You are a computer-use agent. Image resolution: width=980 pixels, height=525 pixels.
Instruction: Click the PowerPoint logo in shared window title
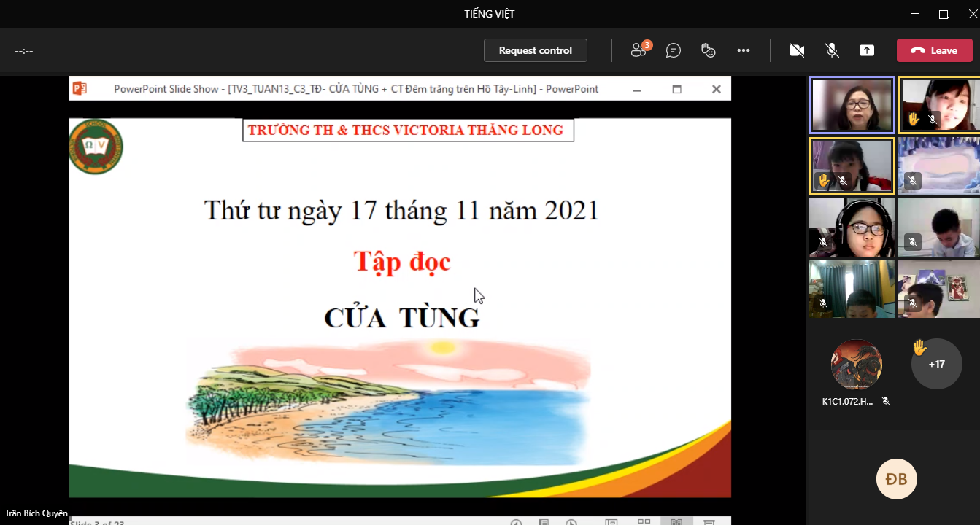click(x=80, y=89)
